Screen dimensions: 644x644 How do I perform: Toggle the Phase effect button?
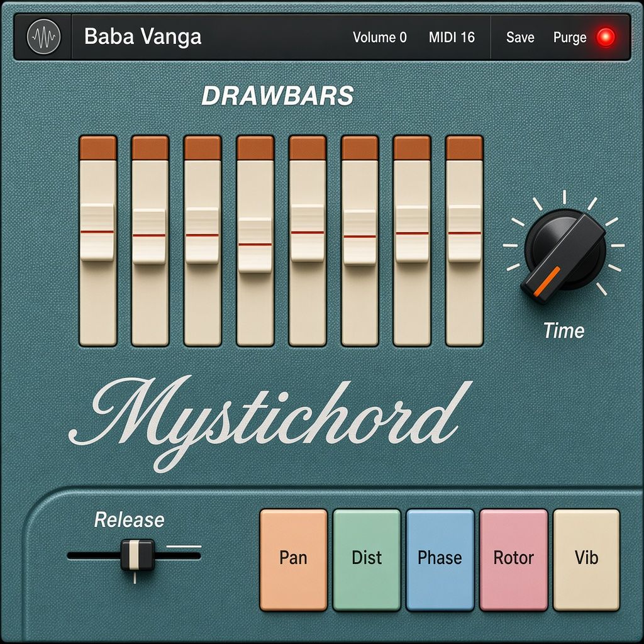coord(440,559)
